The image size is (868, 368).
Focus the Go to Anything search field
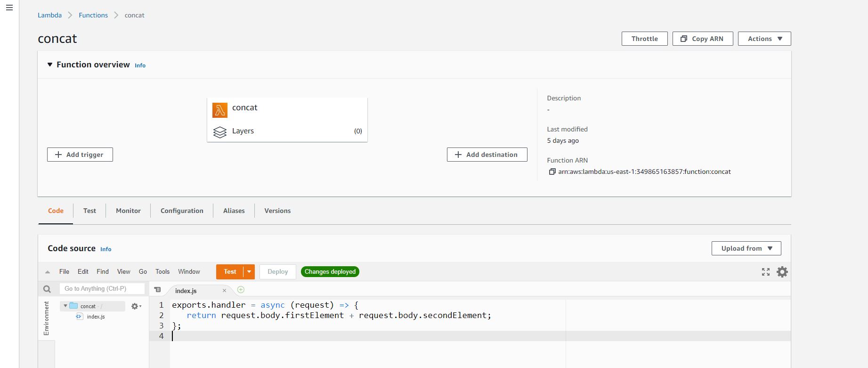click(x=102, y=289)
